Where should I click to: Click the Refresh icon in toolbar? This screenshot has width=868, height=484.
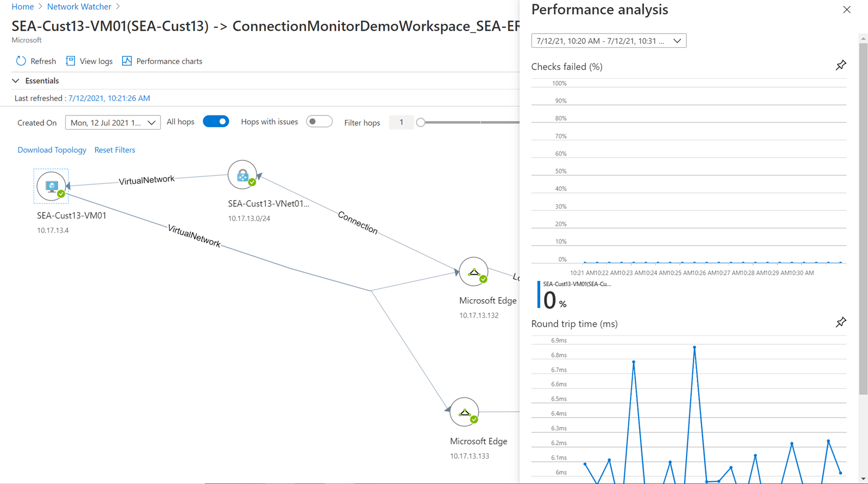(21, 61)
